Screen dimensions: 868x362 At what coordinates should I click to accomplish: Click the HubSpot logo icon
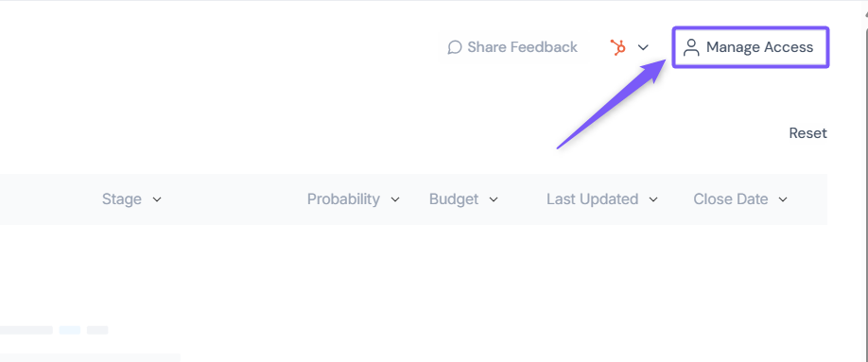(617, 47)
